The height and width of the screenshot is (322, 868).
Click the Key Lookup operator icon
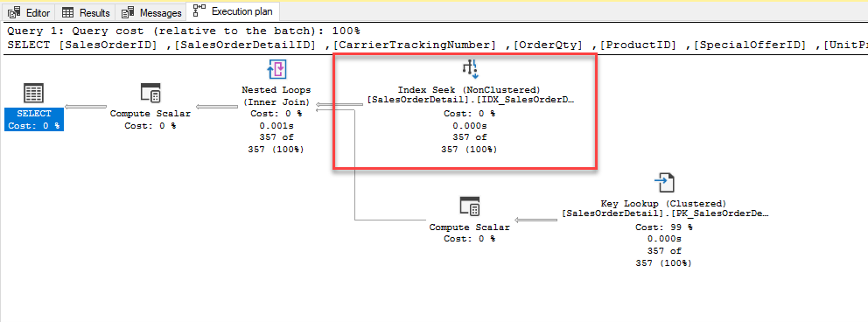[663, 183]
